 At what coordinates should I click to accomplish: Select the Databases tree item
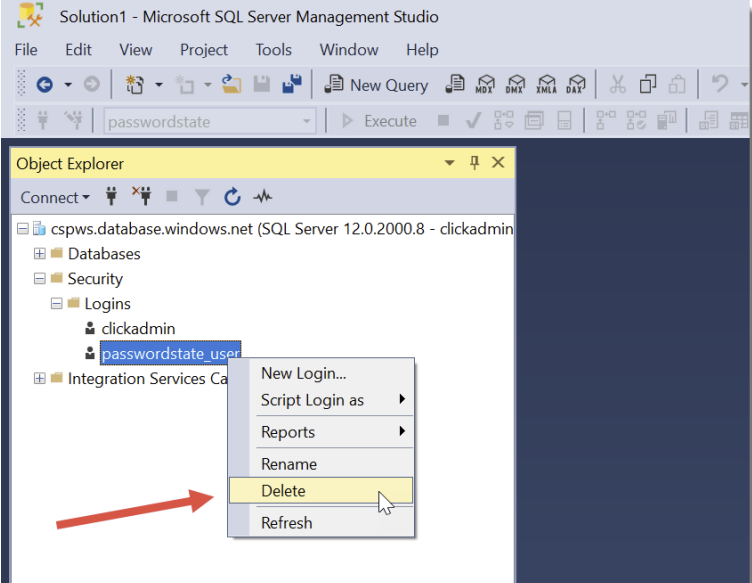tap(104, 254)
